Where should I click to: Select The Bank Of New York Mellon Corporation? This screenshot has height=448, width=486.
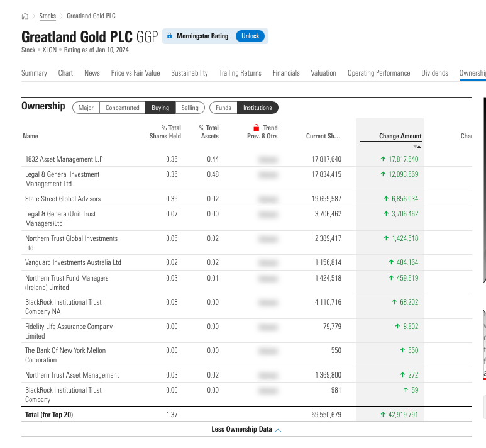65,355
